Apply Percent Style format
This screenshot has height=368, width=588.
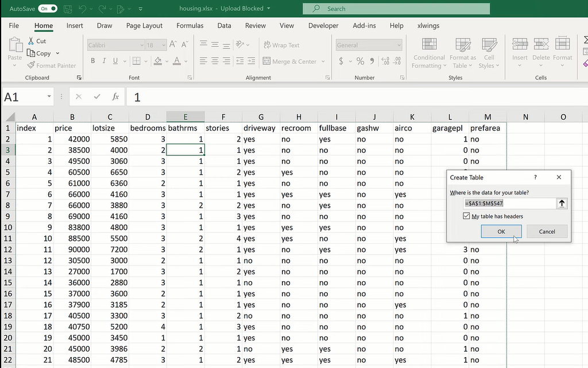(x=361, y=61)
